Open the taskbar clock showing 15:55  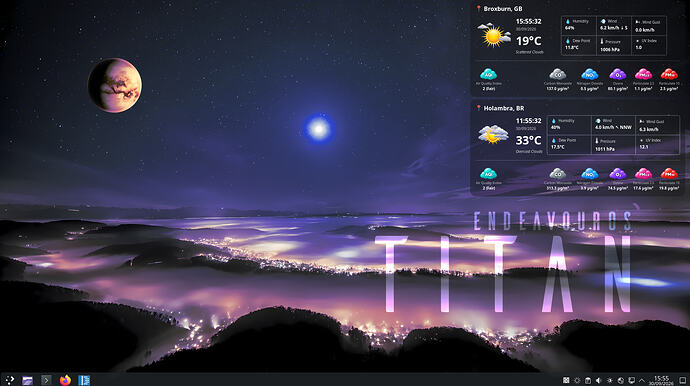tap(661, 380)
